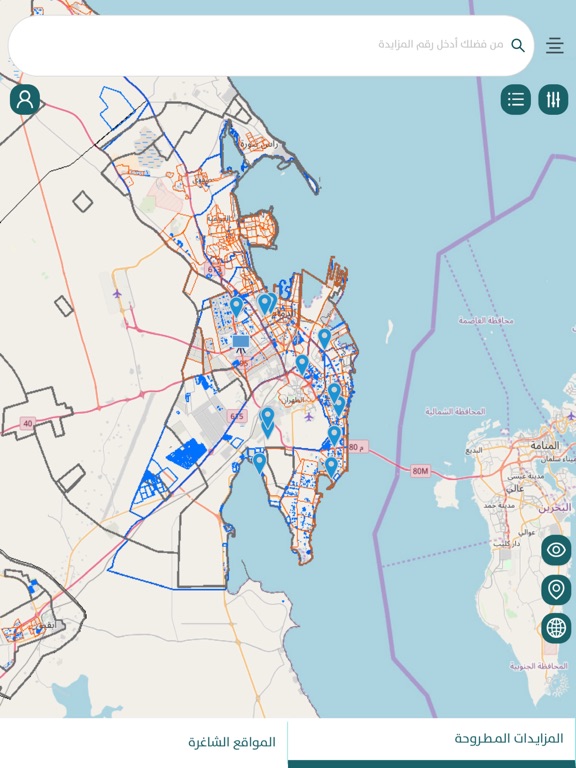Screen dimensions: 576x768
Task: Select the southernmost pin near the bay
Action: coord(332,467)
